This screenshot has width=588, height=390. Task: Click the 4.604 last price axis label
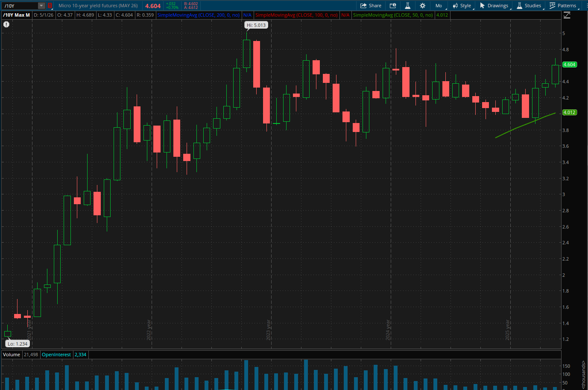click(570, 65)
